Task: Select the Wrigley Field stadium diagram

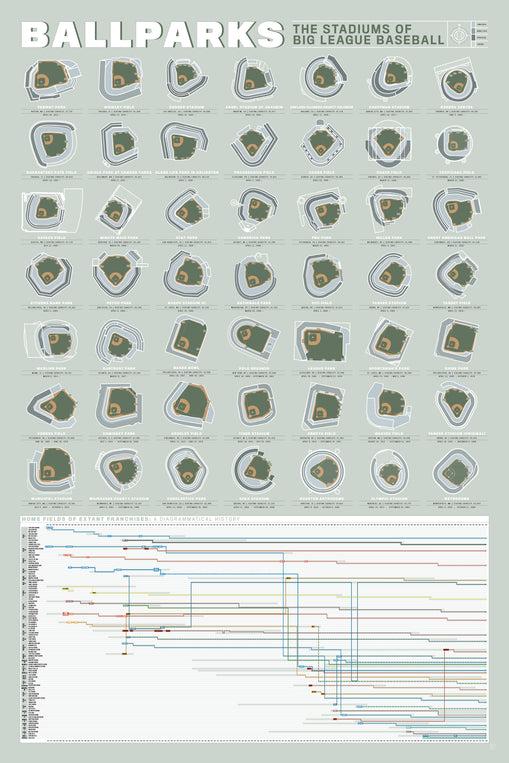Action: (x=120, y=79)
